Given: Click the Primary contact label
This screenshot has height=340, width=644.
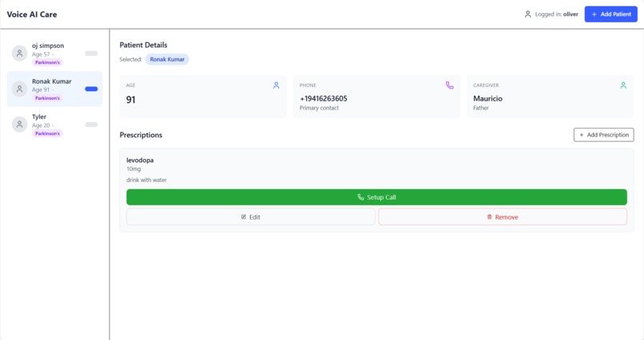Looking at the screenshot, I should [319, 108].
